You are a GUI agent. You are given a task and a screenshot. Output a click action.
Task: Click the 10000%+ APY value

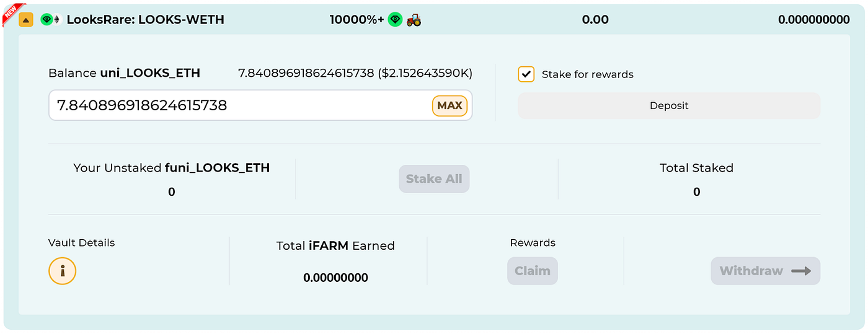357,20
